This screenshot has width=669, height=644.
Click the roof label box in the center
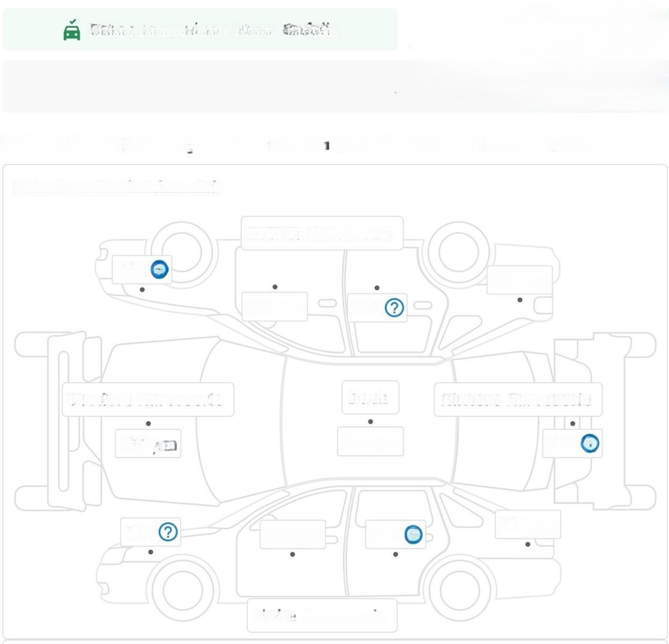pos(370,398)
